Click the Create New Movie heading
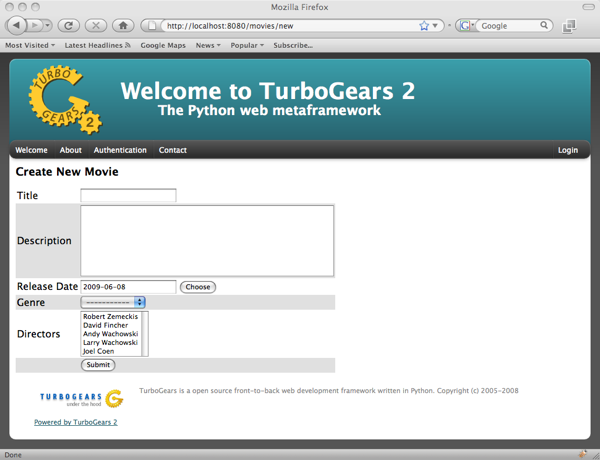Screen dimensions: 600x460 point(67,171)
